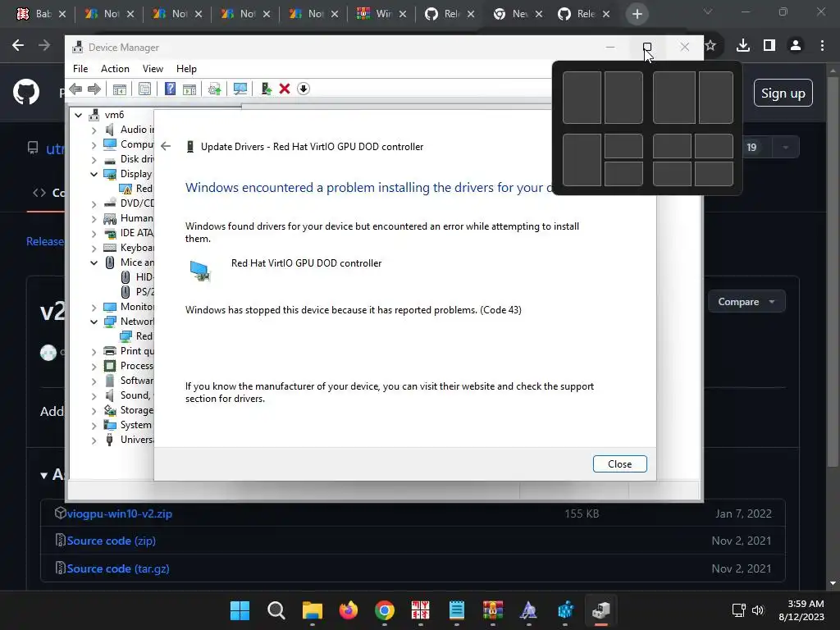Expand Storage controllers tree node

[x=94, y=410]
